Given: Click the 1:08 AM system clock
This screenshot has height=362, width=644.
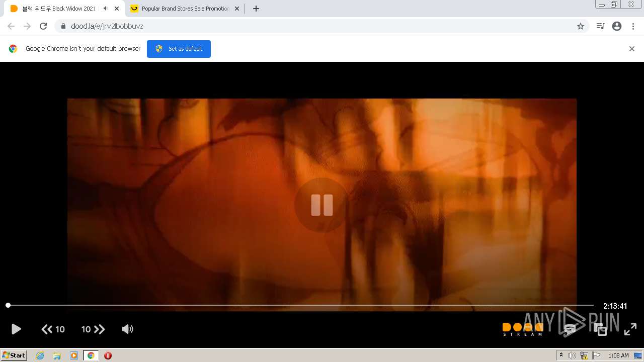Looking at the screenshot, I should pyautogui.click(x=618, y=355).
